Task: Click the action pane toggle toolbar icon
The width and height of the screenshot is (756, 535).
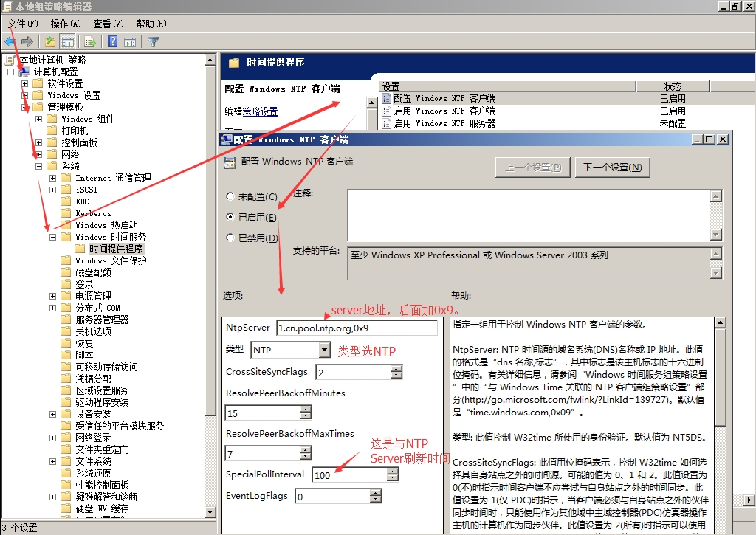Action: (130, 42)
